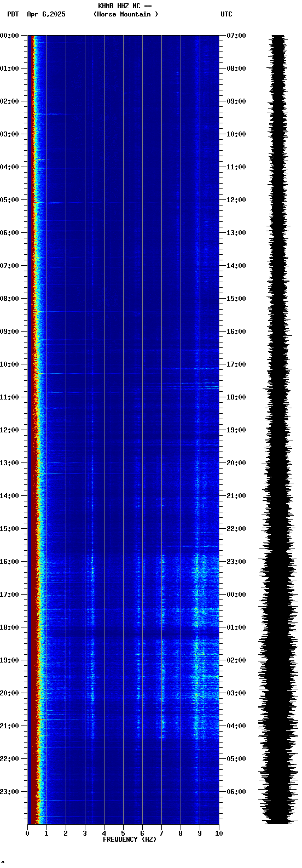Click the frequency tick label '0'

click(x=27, y=833)
